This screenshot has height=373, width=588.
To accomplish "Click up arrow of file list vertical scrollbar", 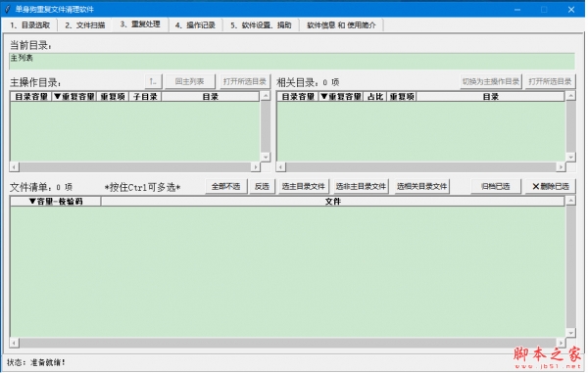I will (x=570, y=201).
